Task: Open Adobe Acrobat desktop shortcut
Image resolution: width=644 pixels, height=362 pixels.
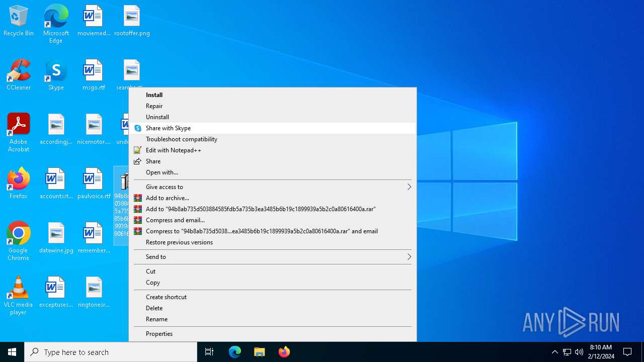Action: (19, 133)
